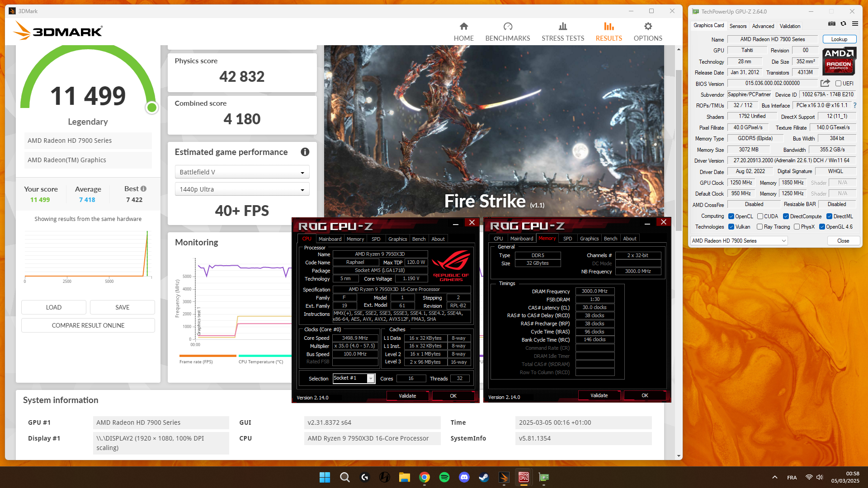Open the Socket #1 selection dropdown
The image size is (868, 488).
354,378
